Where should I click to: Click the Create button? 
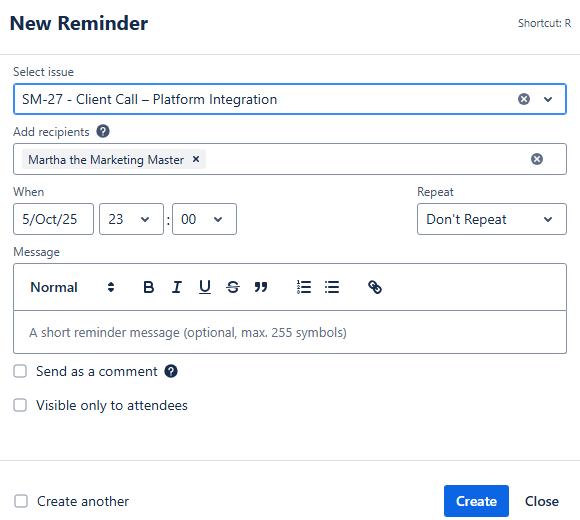pyautogui.click(x=476, y=501)
